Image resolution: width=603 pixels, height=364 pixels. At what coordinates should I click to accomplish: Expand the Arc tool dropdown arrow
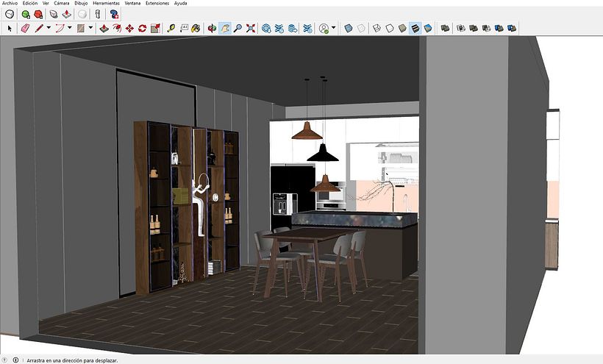70,28
